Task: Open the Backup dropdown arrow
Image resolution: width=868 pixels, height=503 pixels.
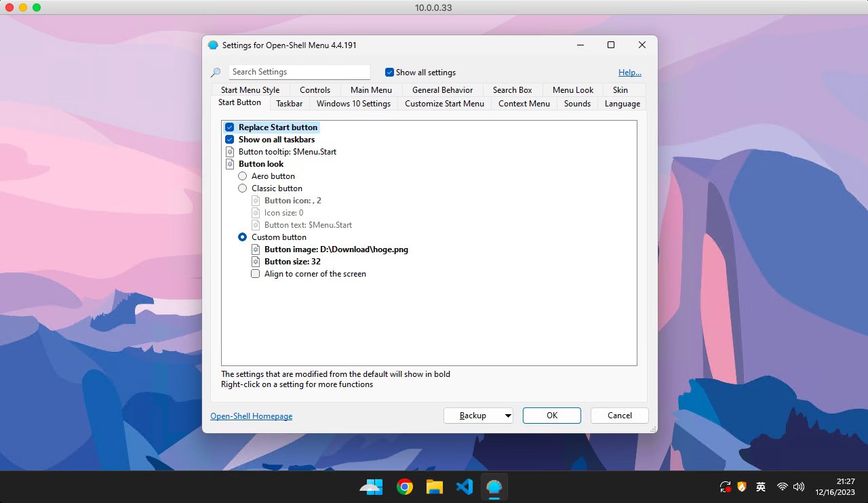Action: [507, 416]
